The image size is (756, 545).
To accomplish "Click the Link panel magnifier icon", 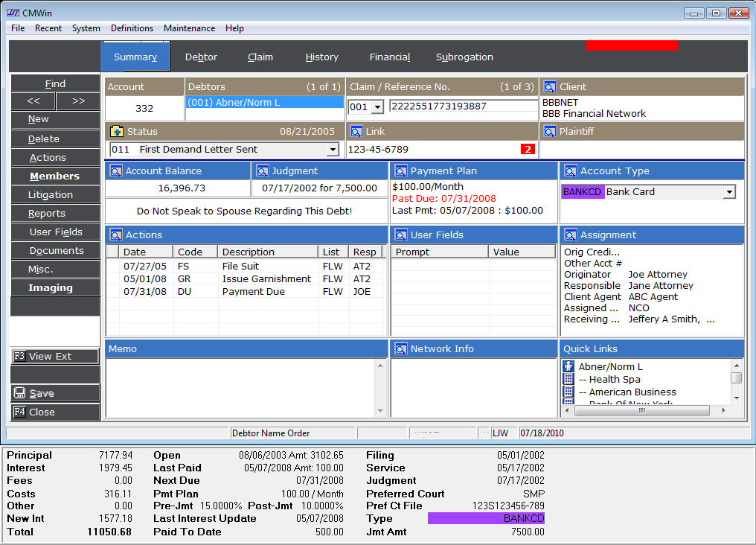I will 356,132.
